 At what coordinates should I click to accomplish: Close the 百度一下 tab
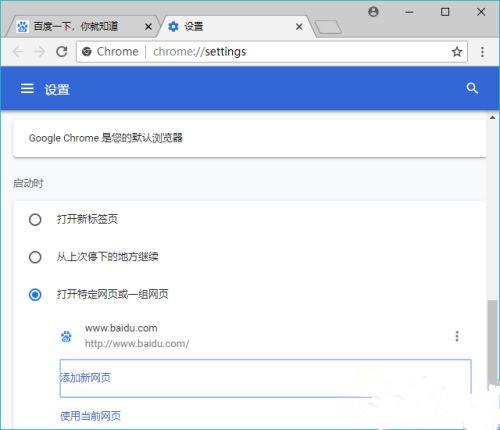coord(148,27)
